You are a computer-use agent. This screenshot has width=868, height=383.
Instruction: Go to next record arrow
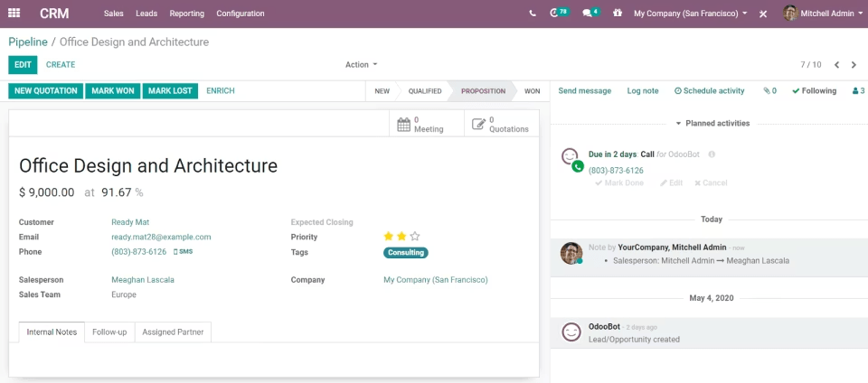tap(854, 65)
